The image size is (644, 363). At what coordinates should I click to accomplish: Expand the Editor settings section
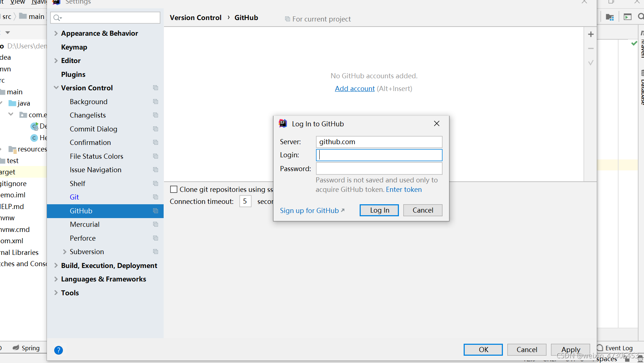click(56, 60)
